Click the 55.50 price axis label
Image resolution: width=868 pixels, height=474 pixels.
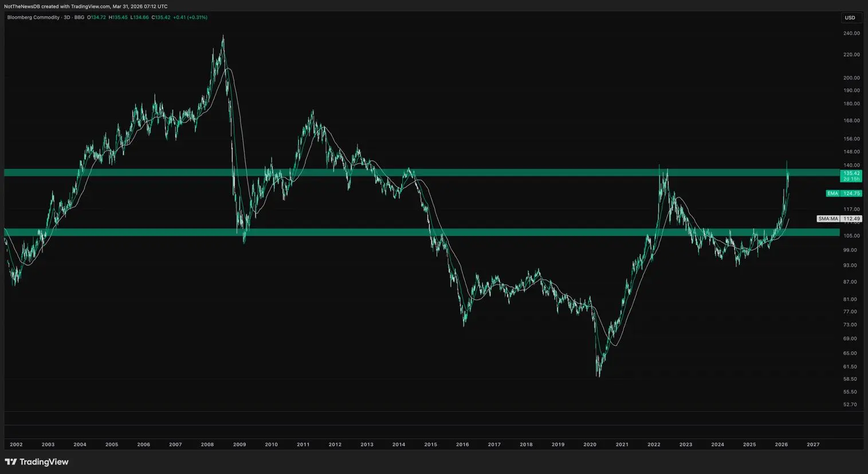tap(850, 392)
